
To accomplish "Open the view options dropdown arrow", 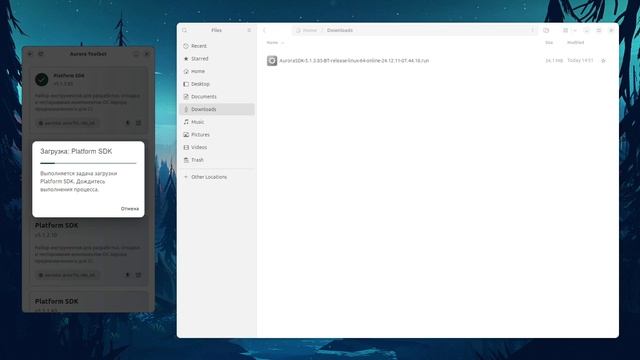I will click(x=575, y=30).
